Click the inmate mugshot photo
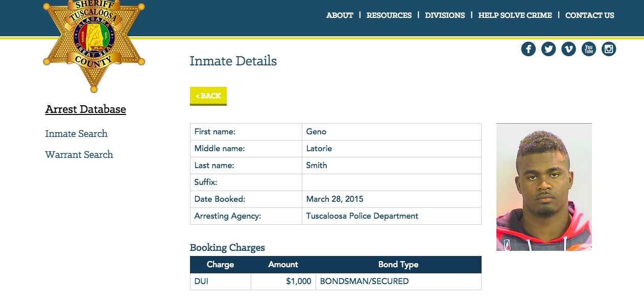Screen dimensions: 644x304 tap(544, 187)
